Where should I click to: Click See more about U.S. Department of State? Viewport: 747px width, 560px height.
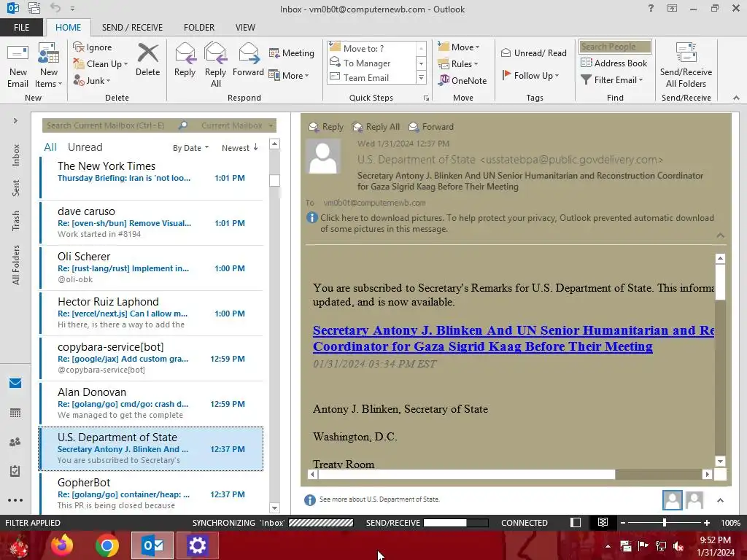[379, 499]
